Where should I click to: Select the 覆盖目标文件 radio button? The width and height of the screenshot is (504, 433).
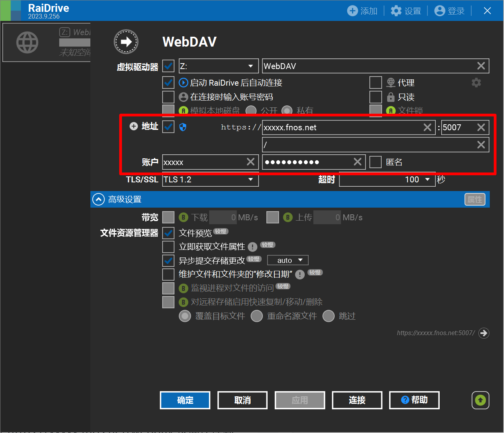185,316
